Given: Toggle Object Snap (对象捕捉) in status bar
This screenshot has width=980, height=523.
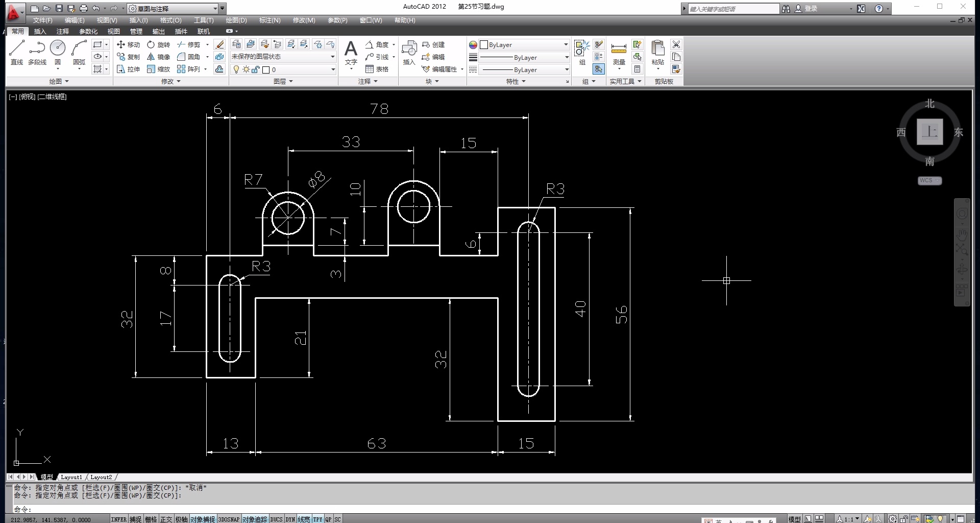Looking at the screenshot, I should [203, 519].
